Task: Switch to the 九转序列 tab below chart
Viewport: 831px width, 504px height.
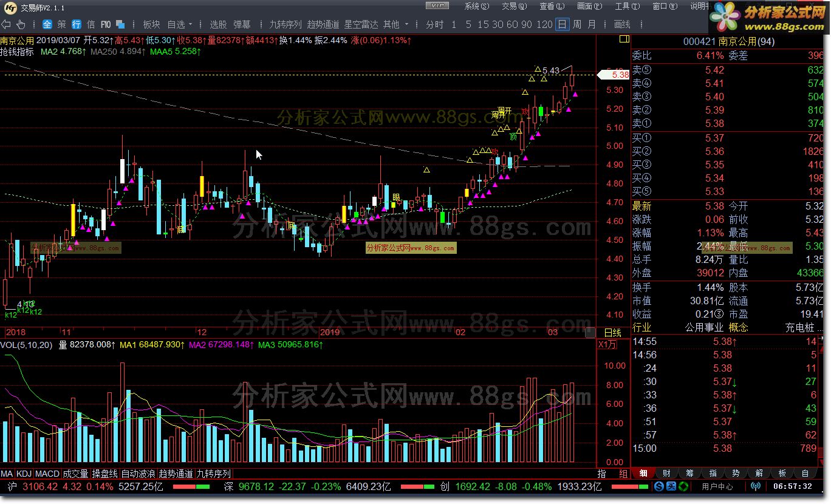Action: coord(213,474)
